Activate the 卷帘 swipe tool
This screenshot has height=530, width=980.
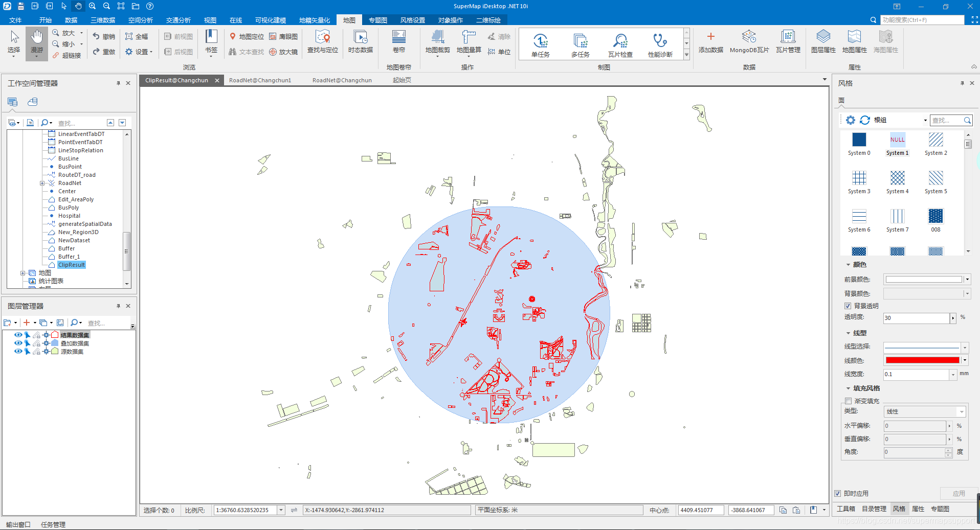click(399, 42)
